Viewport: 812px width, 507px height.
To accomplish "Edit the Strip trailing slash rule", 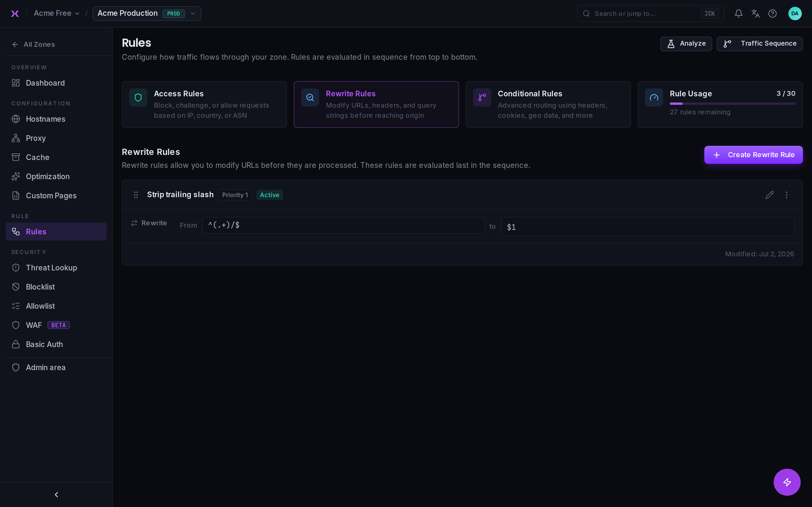I will click(x=770, y=195).
